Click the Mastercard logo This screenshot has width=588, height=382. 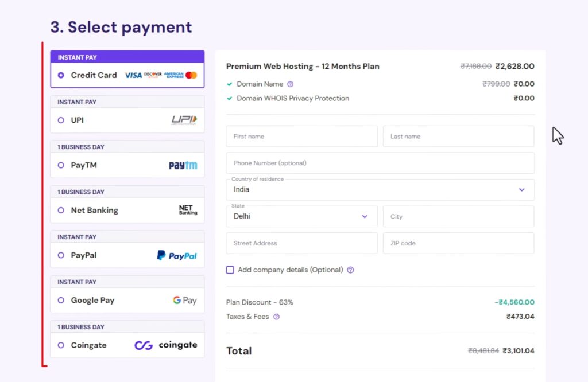coord(191,75)
